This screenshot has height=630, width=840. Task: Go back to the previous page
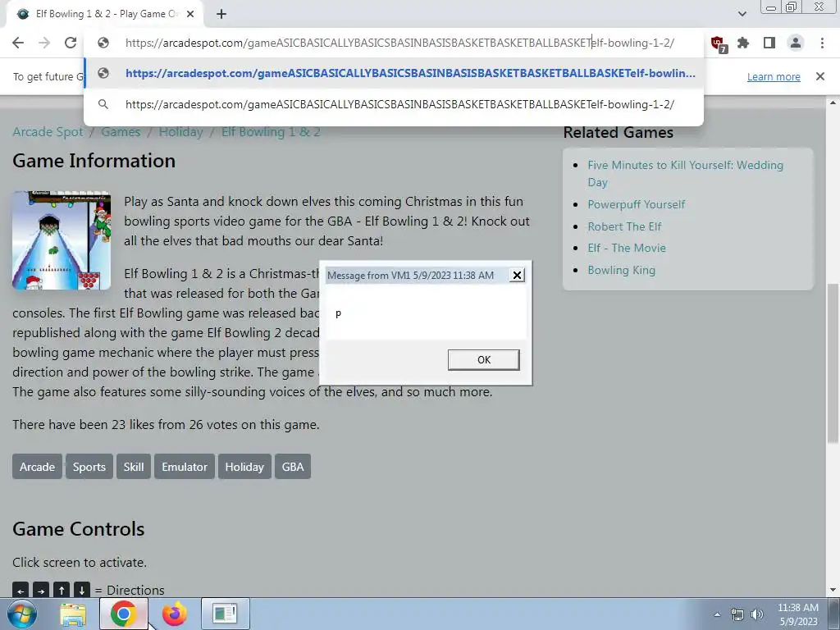18,43
